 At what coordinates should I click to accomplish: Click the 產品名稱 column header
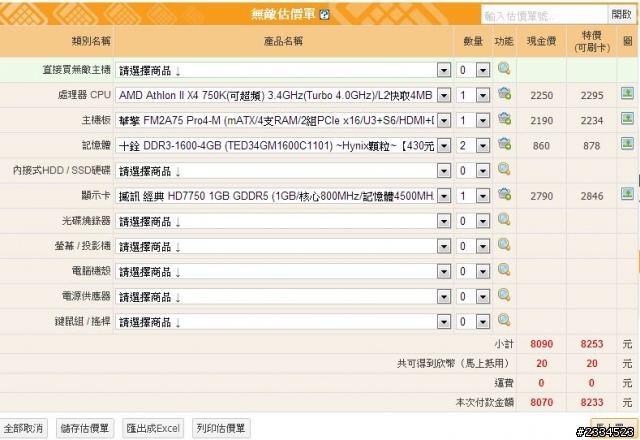[283, 41]
